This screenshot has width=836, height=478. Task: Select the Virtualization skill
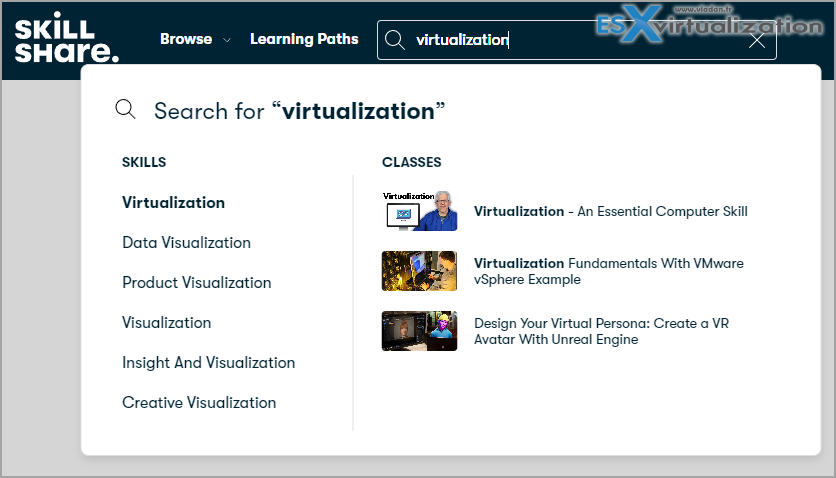tap(173, 202)
